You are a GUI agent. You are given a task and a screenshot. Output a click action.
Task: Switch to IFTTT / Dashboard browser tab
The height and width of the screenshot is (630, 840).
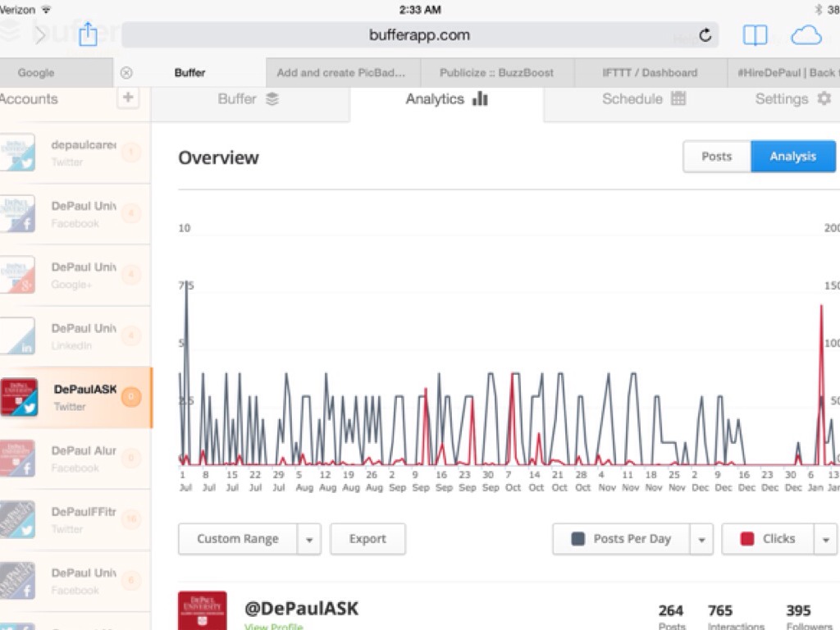coord(649,73)
